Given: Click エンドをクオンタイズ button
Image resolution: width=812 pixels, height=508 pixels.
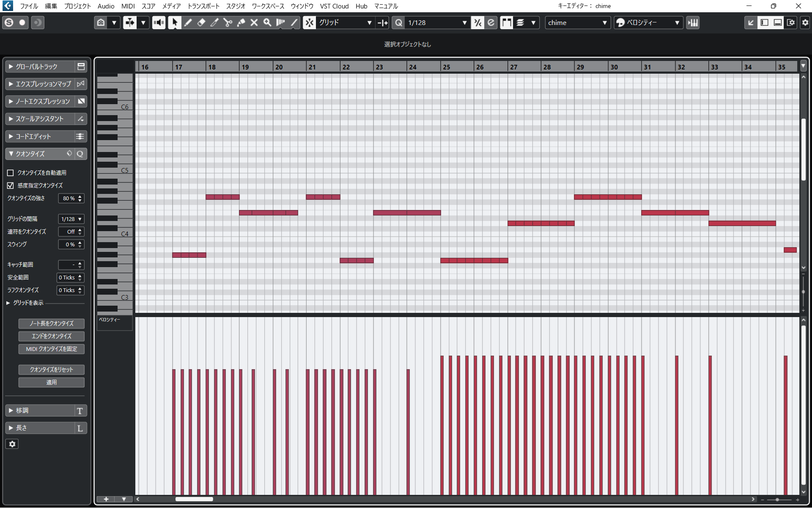Looking at the screenshot, I should [x=52, y=336].
